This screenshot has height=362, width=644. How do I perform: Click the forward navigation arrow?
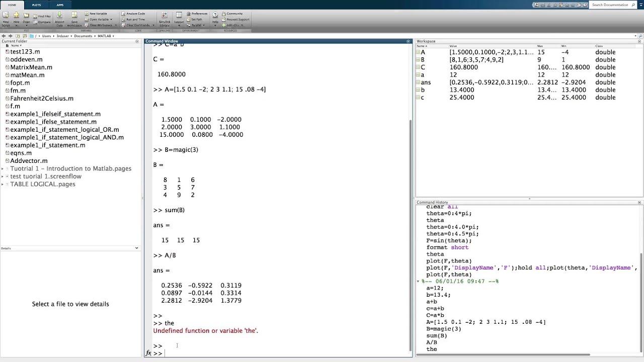tap(10, 36)
